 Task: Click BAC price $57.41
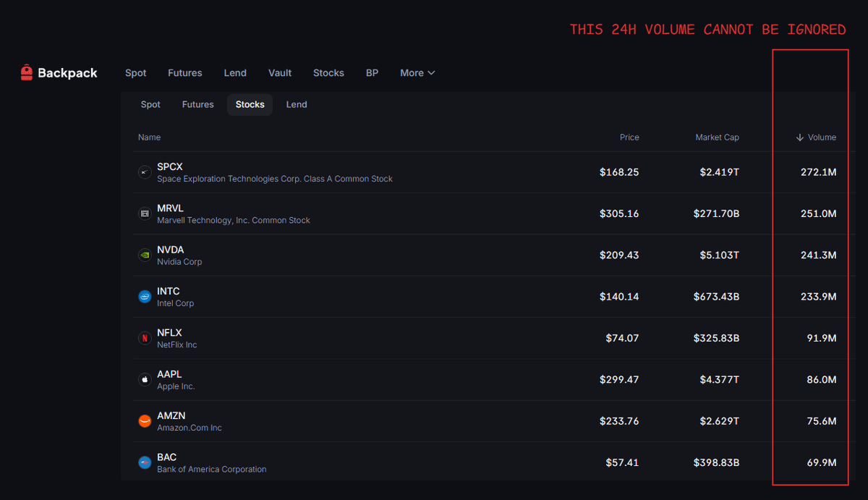pos(623,462)
